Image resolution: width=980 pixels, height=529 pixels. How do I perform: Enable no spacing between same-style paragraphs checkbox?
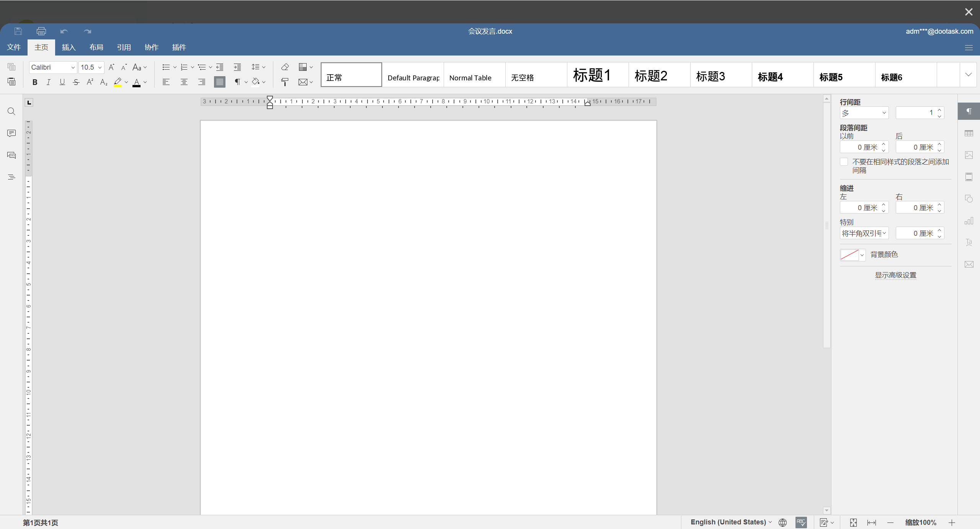(844, 162)
